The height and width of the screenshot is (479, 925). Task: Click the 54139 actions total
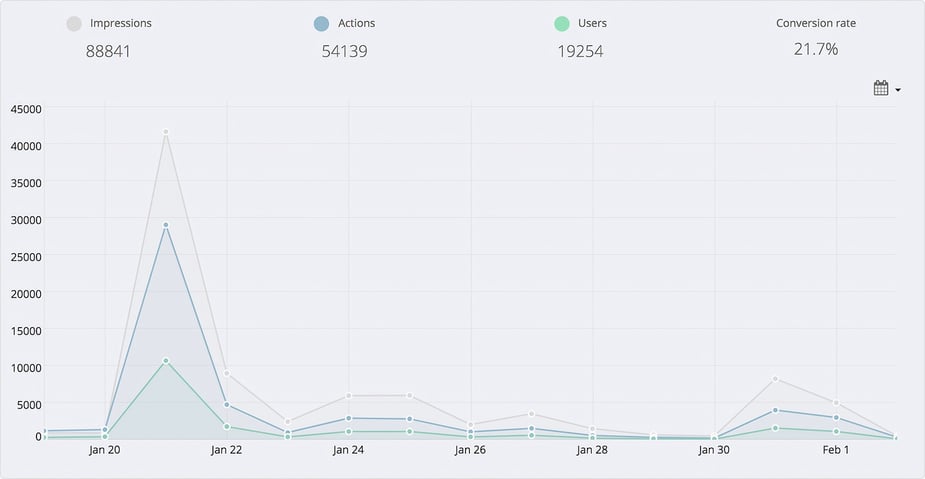344,50
